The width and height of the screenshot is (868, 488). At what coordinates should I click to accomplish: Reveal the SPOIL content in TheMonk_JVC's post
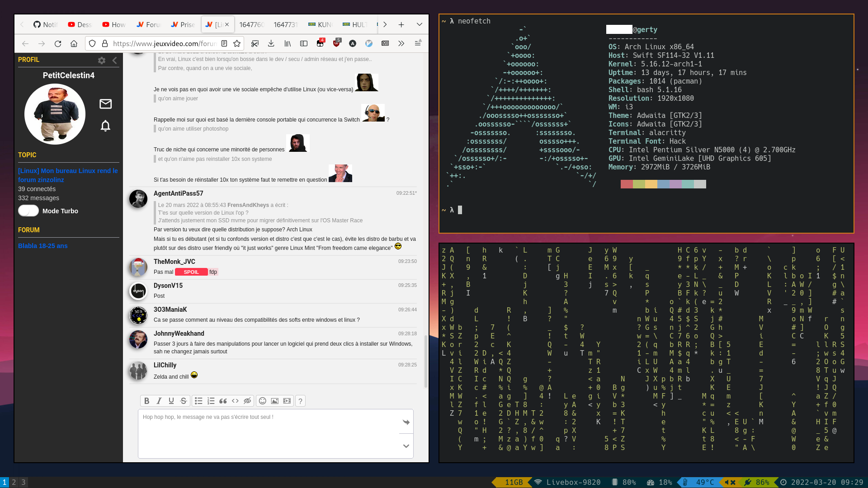[191, 272]
